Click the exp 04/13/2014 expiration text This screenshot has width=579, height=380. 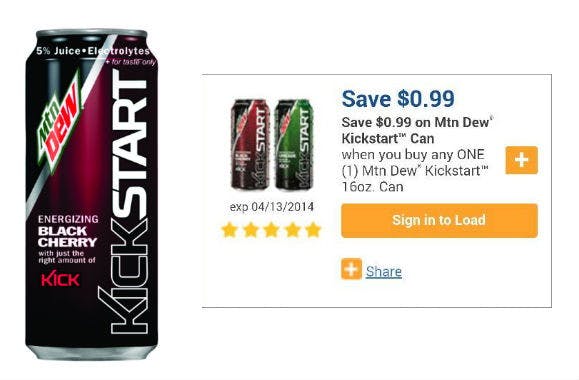click(x=271, y=206)
